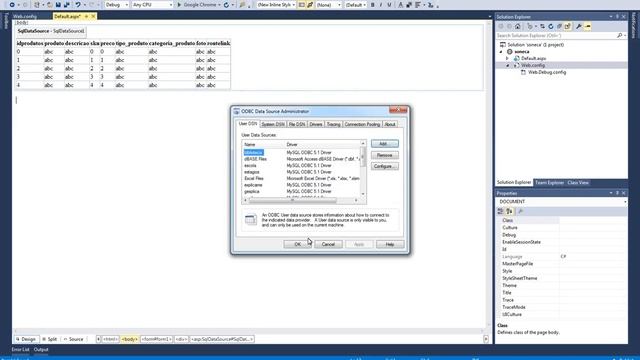Collapse the Web.config node in Solution Explorer
Screen dimensions: 640x360
[x=508, y=65]
